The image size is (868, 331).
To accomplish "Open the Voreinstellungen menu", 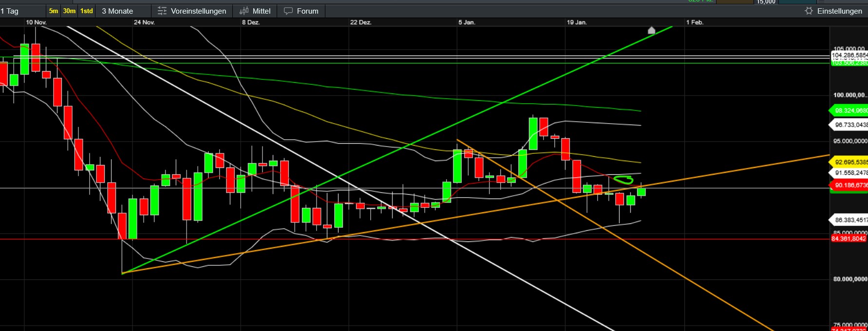I will point(198,11).
